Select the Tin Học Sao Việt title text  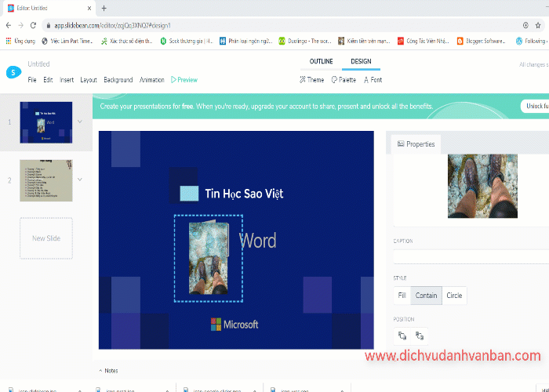[244, 194]
